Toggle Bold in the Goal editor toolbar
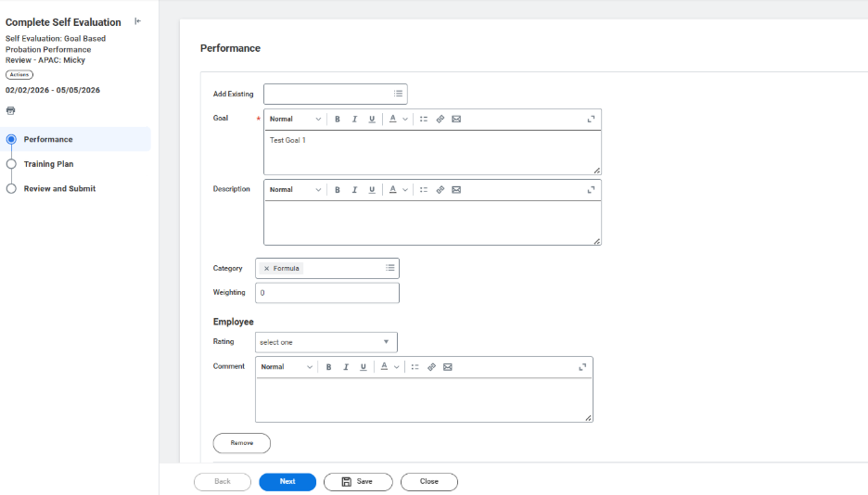 338,119
